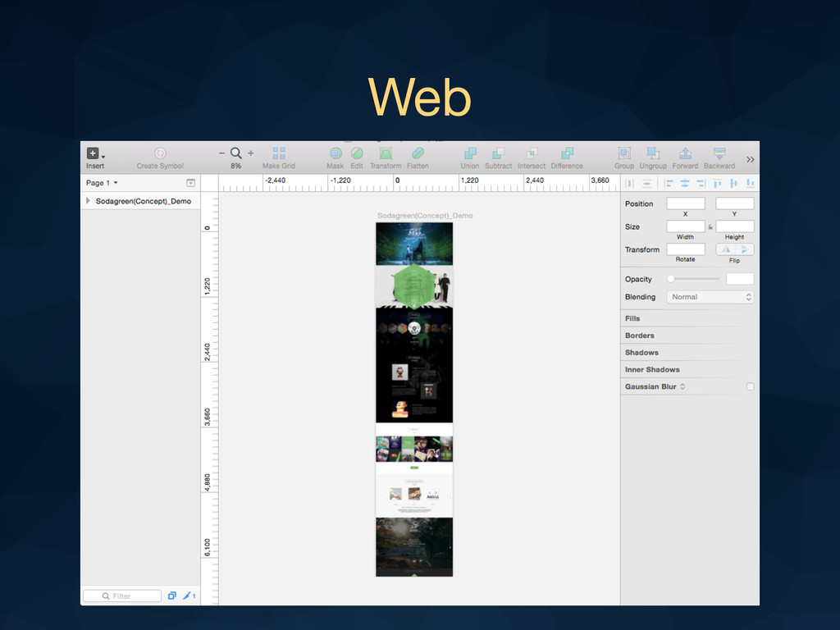Enable the Gaussian Blur checkbox

click(750, 386)
